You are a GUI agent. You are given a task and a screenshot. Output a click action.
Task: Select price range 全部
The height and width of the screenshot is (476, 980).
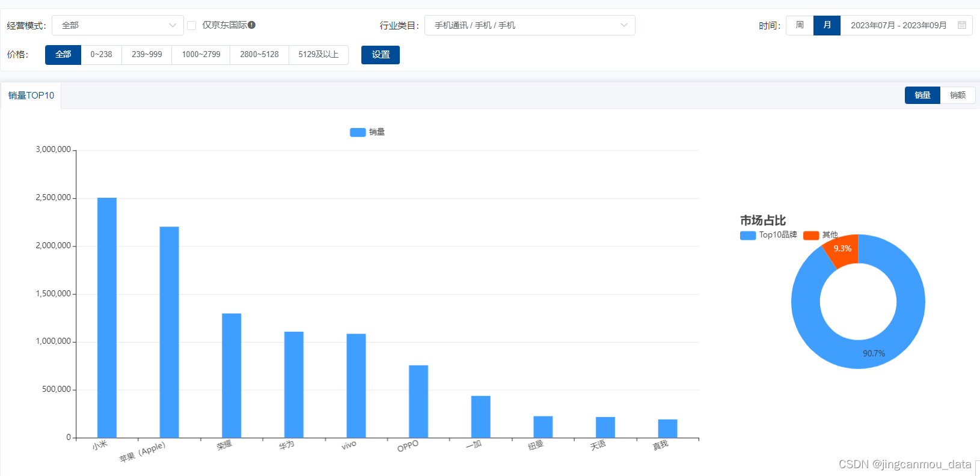(63, 55)
